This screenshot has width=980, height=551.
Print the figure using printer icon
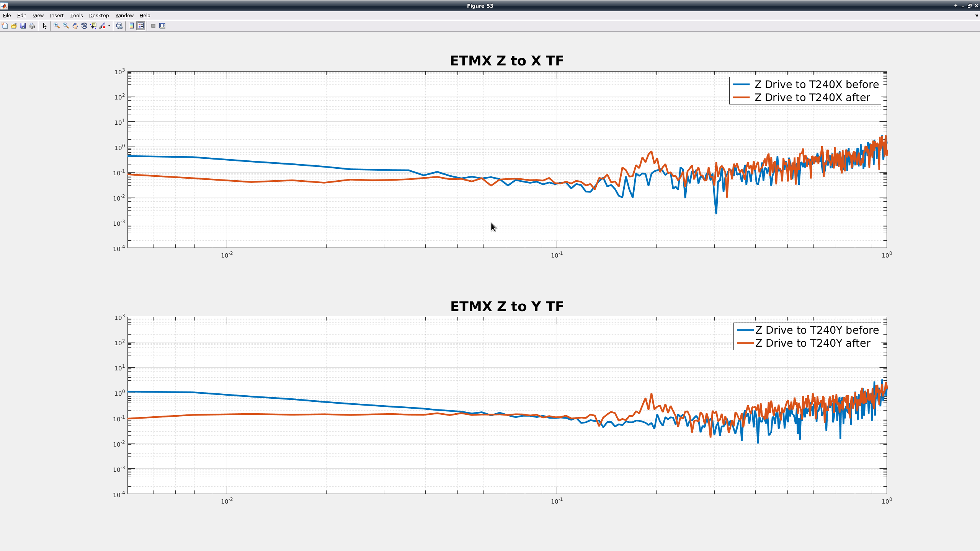point(32,26)
